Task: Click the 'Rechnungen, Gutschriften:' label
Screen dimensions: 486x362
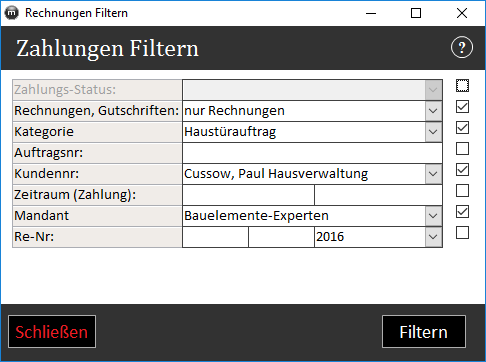Action: pyautogui.click(x=97, y=111)
